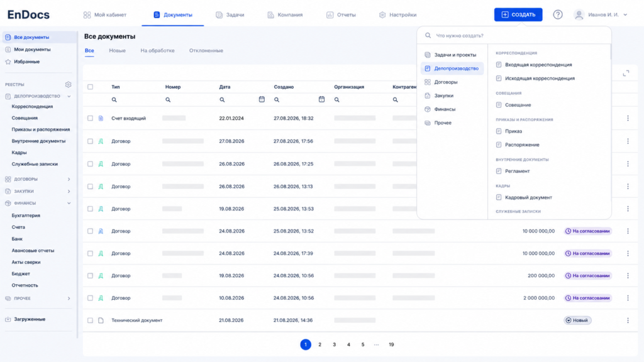This screenshot has width=644, height=362.
Task: Open registry settings gear icon
Action: [x=68, y=85]
